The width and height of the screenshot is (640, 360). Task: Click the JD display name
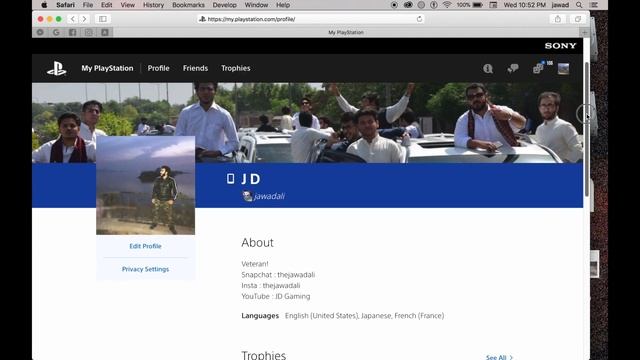point(251,179)
